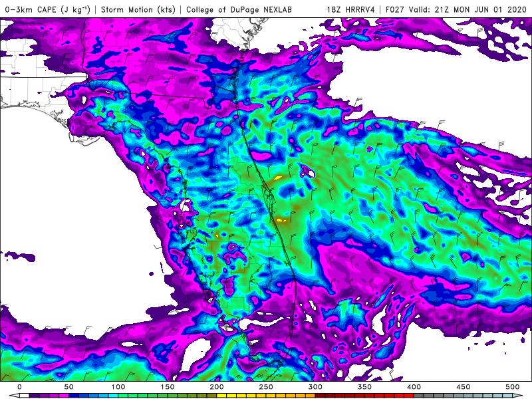Image resolution: width=532 pixels, height=399 pixels.
Task: Click the '150' label on the color scale
Action: click(168, 387)
